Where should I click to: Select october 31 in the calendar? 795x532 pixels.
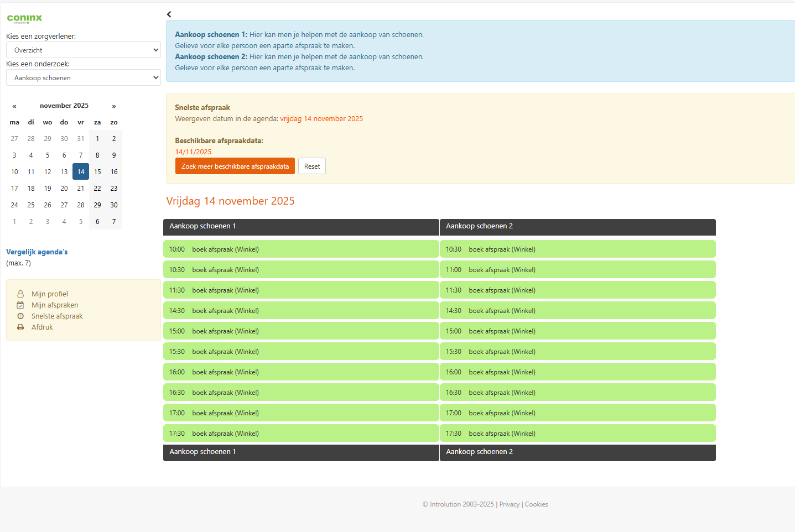coord(81,139)
